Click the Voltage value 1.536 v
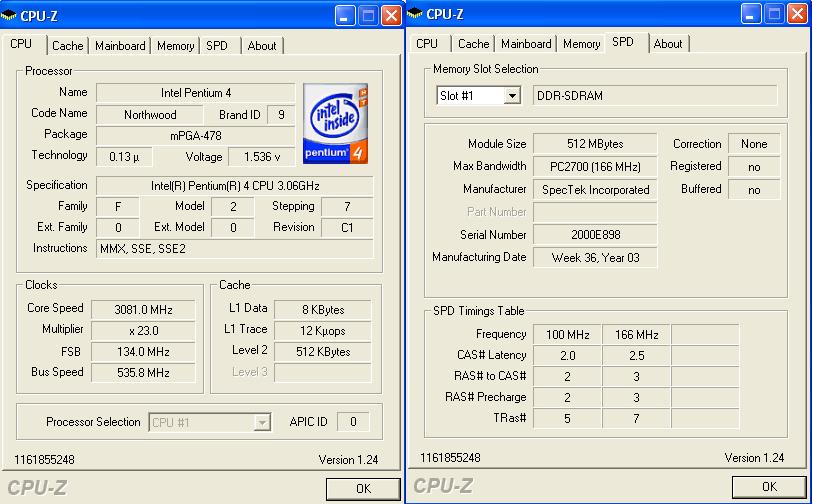Viewport: 813px width, 504px height. point(262,157)
